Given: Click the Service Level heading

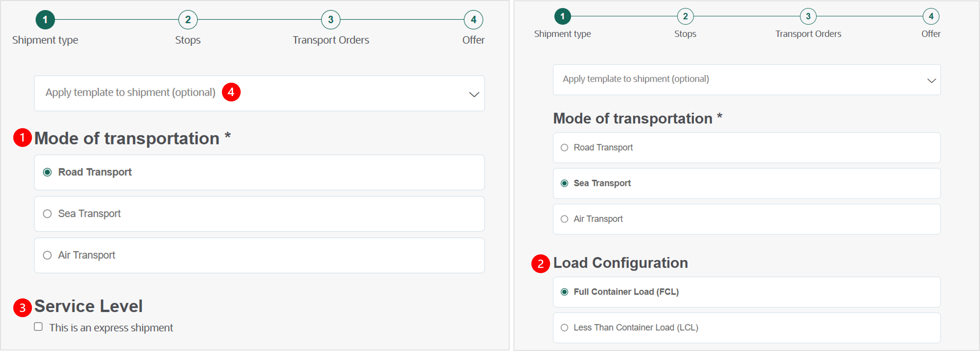Looking at the screenshot, I should point(88,306).
